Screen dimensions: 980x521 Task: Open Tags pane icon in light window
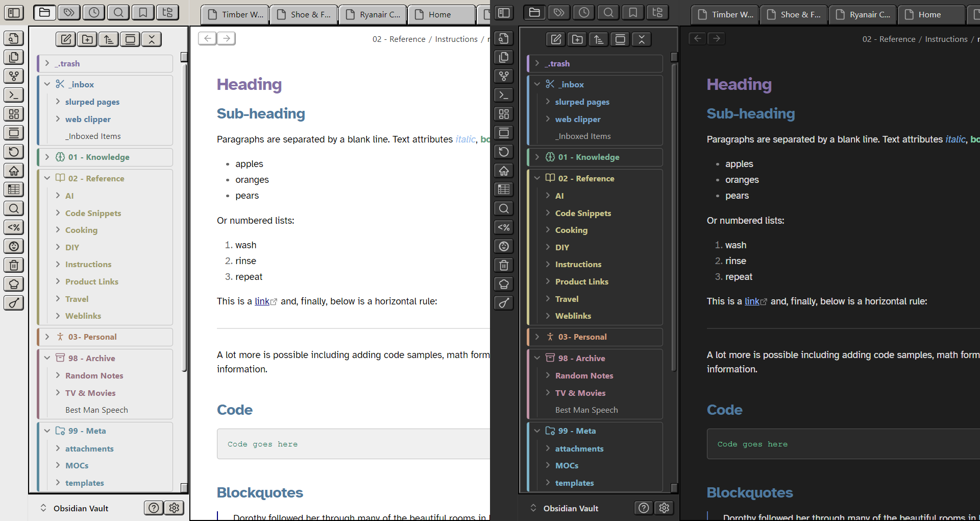(x=69, y=12)
